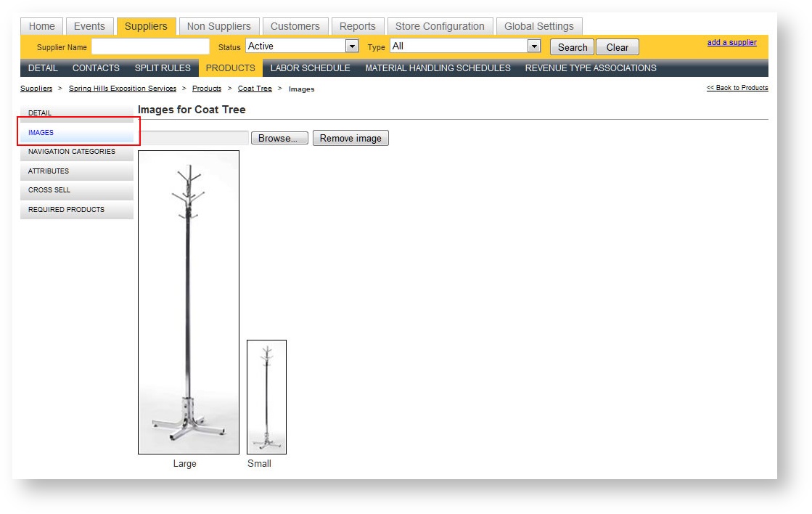Click the 'add a supplier' link

tap(731, 43)
